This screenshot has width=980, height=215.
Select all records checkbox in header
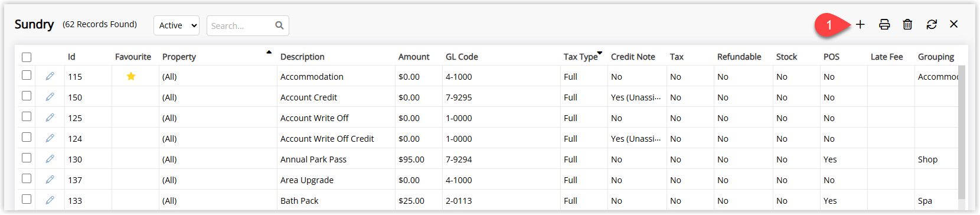coord(27,57)
